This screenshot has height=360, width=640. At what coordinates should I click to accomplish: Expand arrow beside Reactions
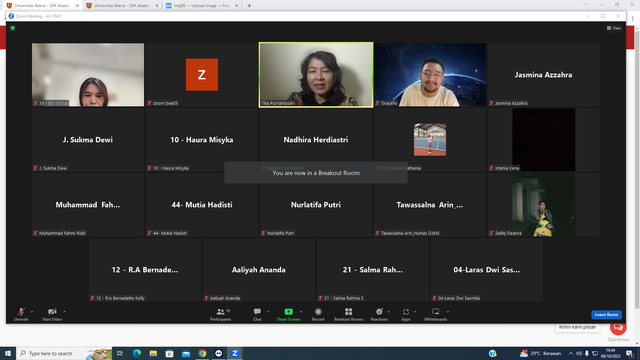389,312
